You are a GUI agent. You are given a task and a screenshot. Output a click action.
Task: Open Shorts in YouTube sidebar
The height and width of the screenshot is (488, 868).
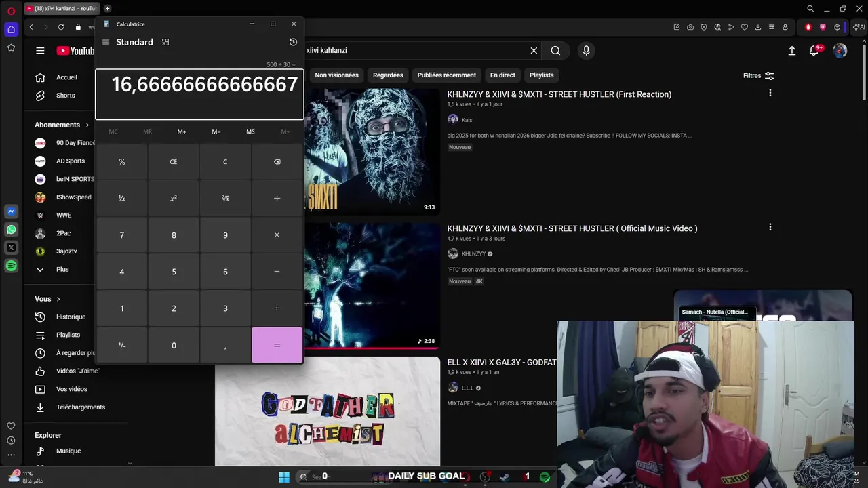click(x=66, y=96)
